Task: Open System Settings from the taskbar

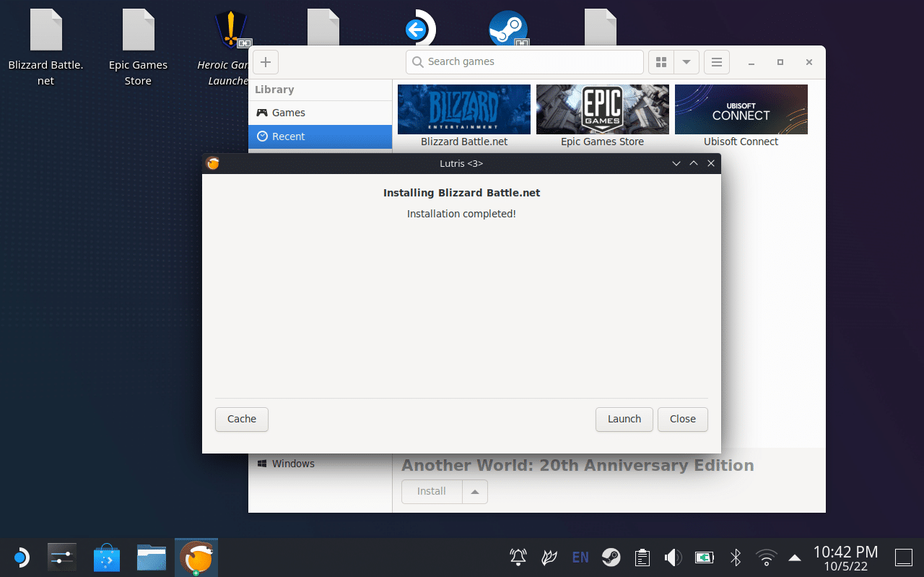Action: (62, 558)
